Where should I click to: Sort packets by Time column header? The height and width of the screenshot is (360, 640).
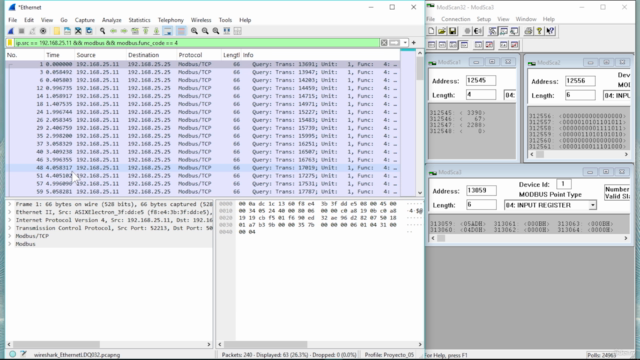pyautogui.click(x=59, y=55)
